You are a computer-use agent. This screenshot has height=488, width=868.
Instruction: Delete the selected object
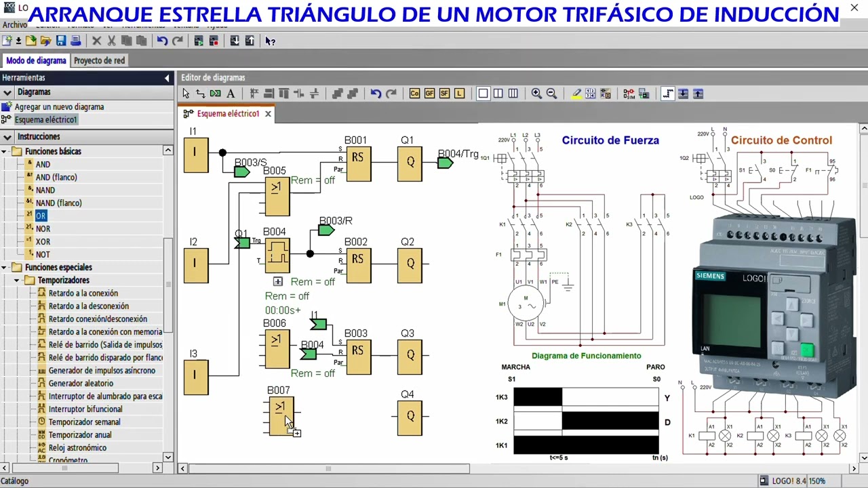[x=96, y=41]
